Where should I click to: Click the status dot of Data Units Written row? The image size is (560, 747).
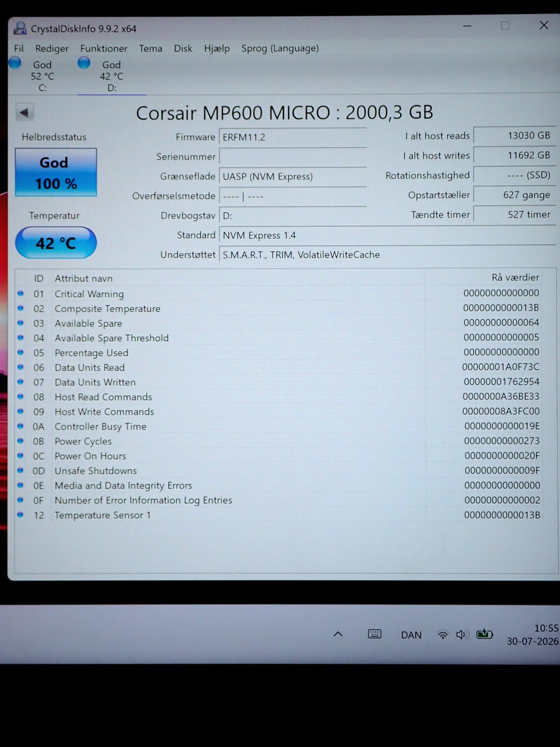(x=20, y=382)
